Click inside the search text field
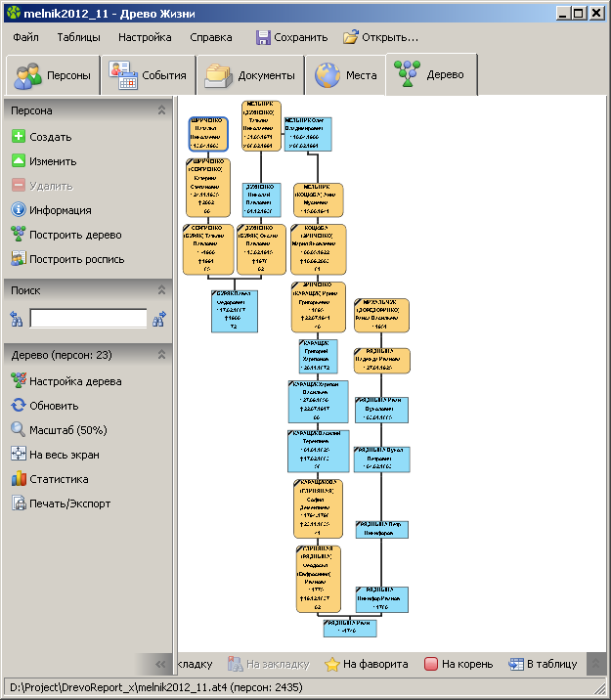The height and width of the screenshot is (700, 611). pyautogui.click(x=88, y=319)
